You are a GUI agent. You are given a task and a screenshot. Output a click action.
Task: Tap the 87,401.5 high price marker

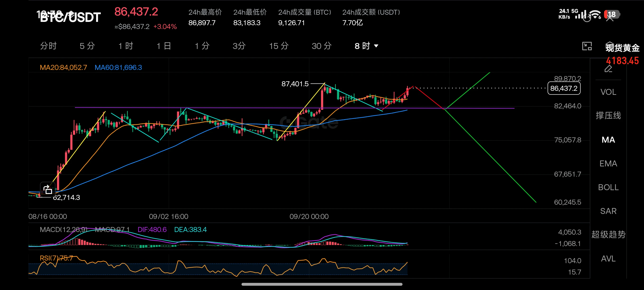point(295,84)
